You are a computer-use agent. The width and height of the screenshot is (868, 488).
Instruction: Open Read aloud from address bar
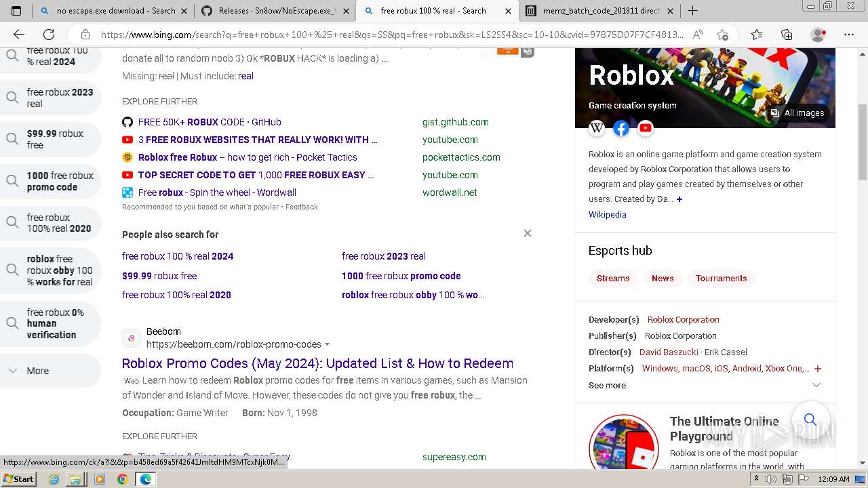[x=698, y=35]
